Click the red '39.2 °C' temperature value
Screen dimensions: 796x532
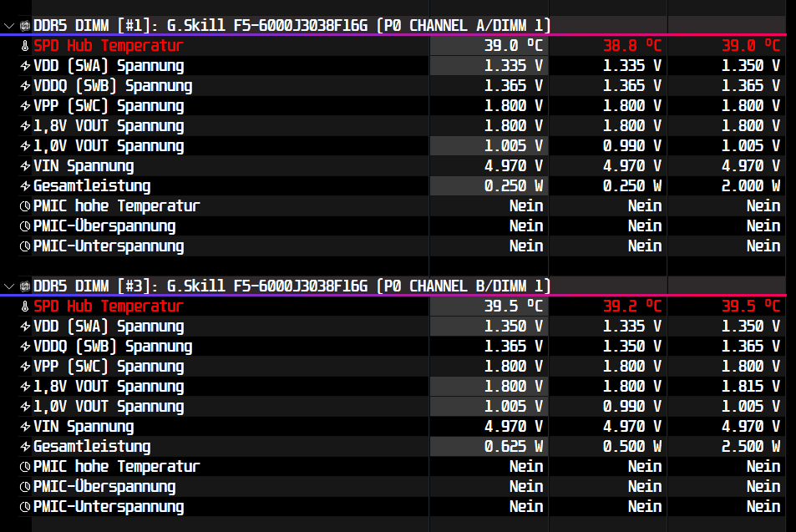coord(632,307)
